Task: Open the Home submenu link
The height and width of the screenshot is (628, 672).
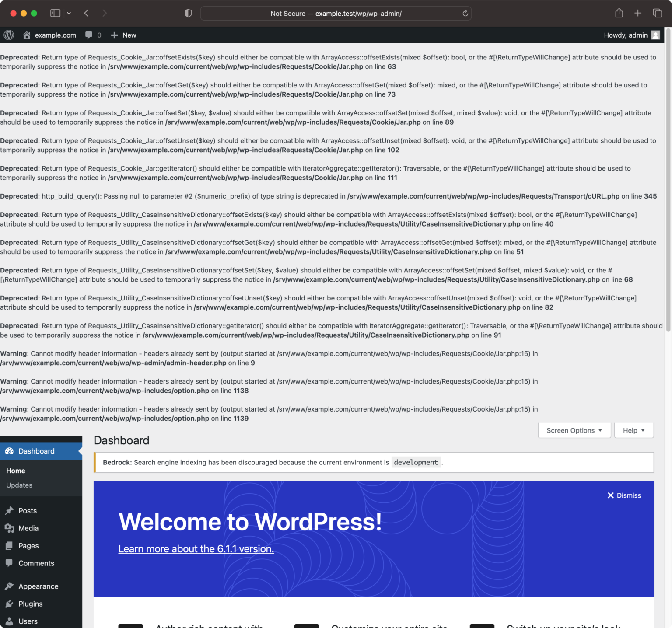Action: click(16, 471)
